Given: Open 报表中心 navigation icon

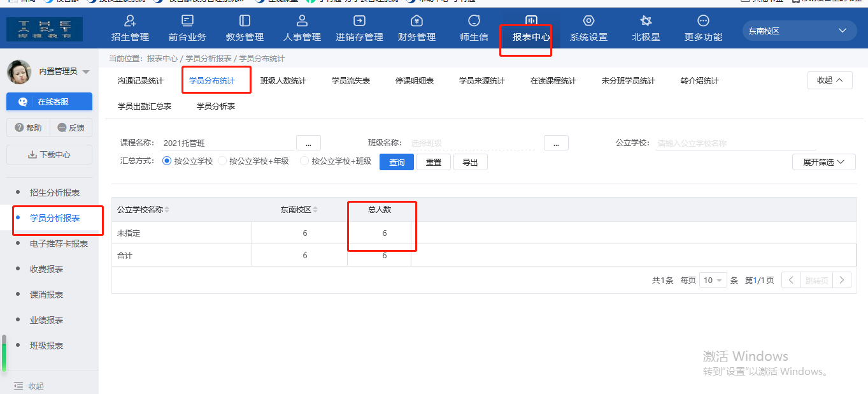Looking at the screenshot, I should coord(531,21).
